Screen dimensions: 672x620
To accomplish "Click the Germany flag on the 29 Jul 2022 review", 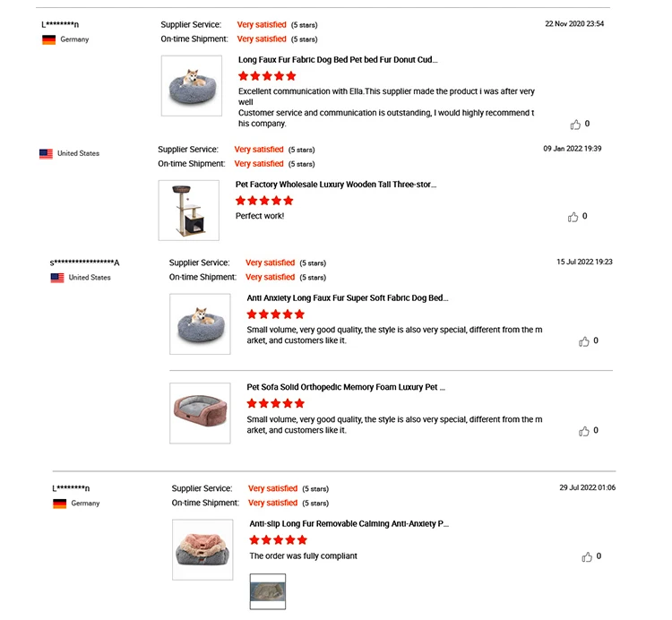I will pyautogui.click(x=60, y=504).
